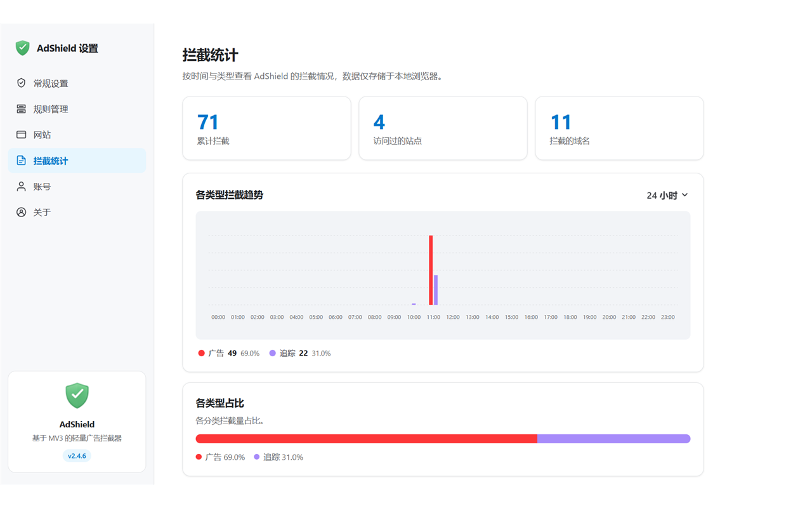This screenshot has height=508, width=812.
Task: Click red 广告 segment of proportion bar
Action: point(367,439)
